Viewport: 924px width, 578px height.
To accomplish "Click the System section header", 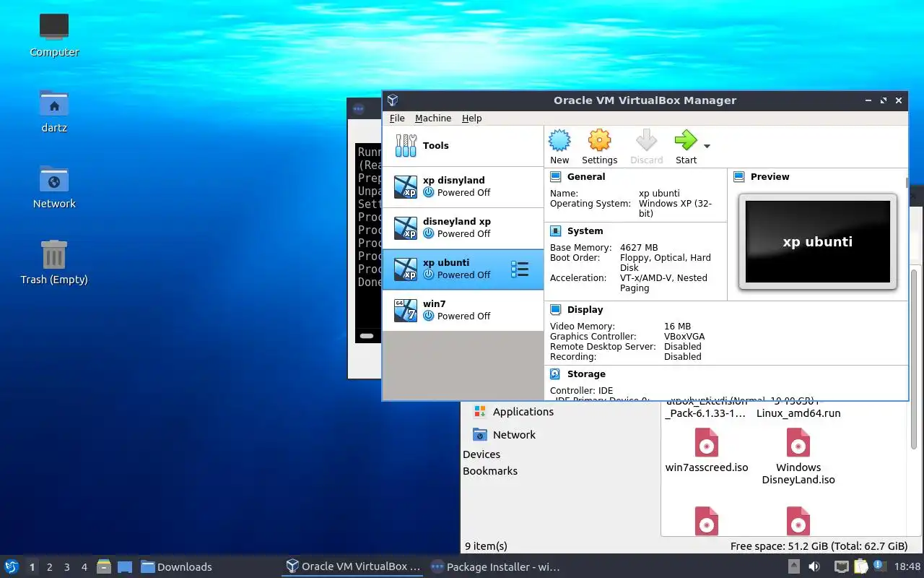I will 585,231.
